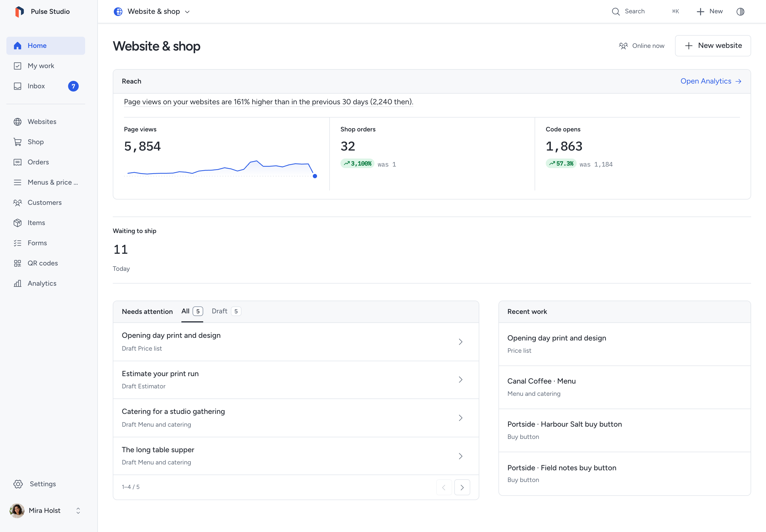
Task: Click the Forms list icon
Action: tap(18, 243)
